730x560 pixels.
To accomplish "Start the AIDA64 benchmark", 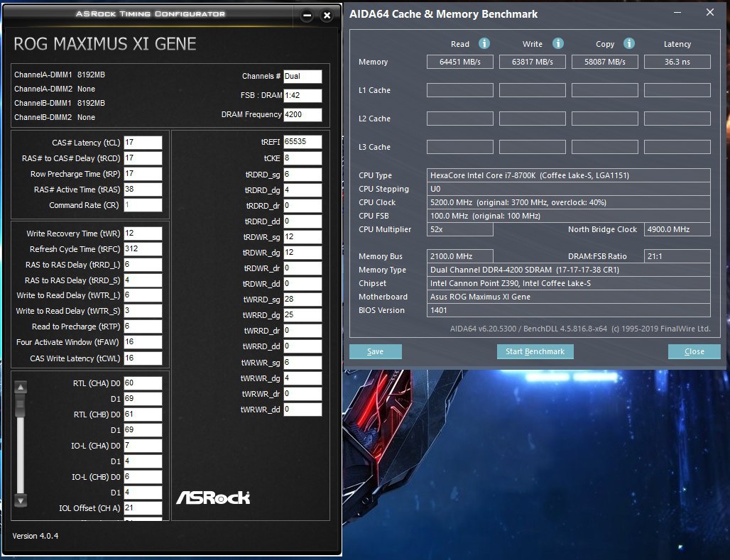I will (535, 351).
